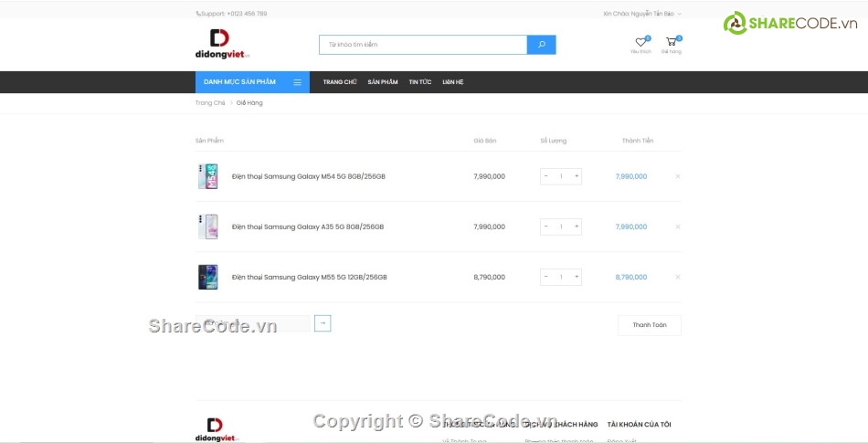
Task: Click the footer didongviet logo
Action: pos(217,430)
